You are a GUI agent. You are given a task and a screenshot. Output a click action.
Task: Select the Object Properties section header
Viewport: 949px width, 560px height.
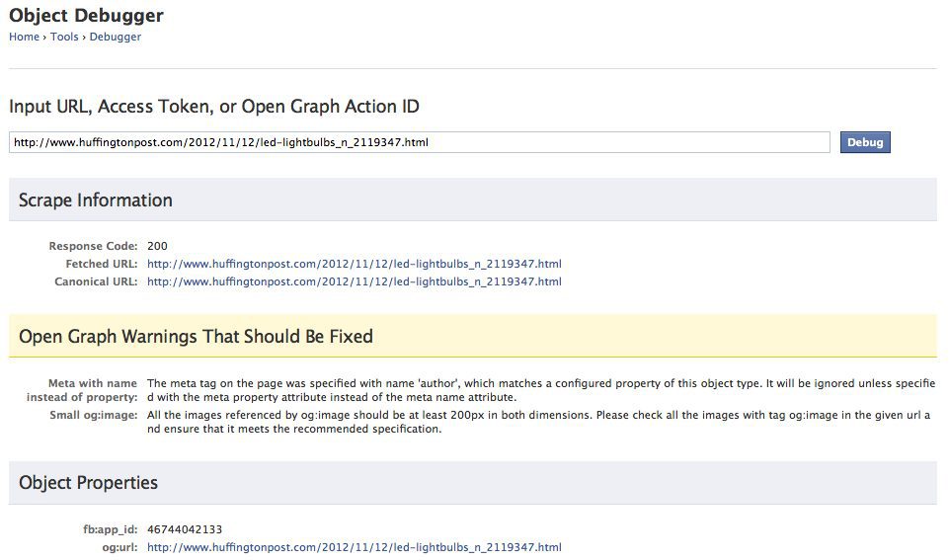[473, 483]
